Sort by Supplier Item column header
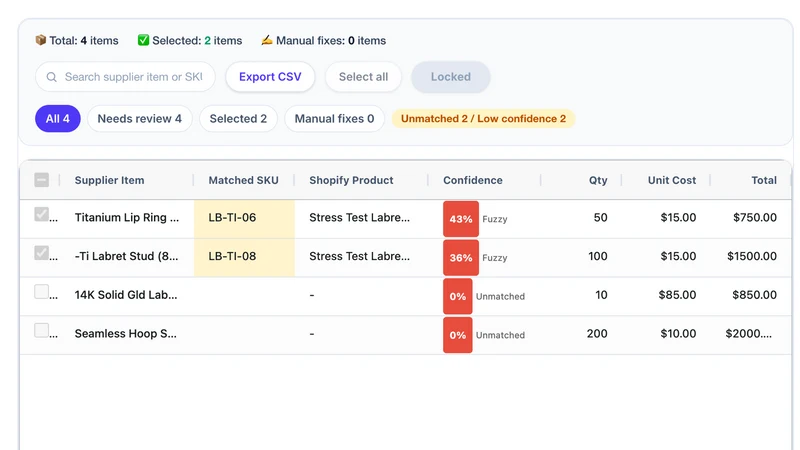Screen dimensions: 800x450 tap(109, 180)
